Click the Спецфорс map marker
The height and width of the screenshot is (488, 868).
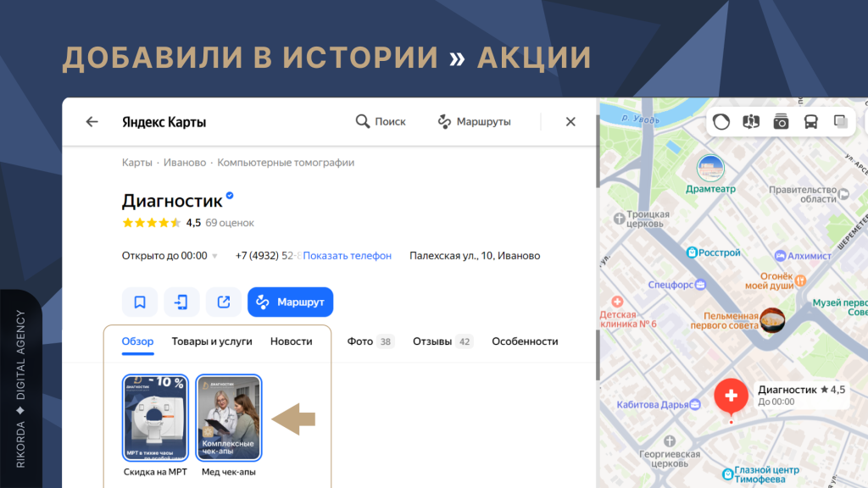[x=700, y=285]
